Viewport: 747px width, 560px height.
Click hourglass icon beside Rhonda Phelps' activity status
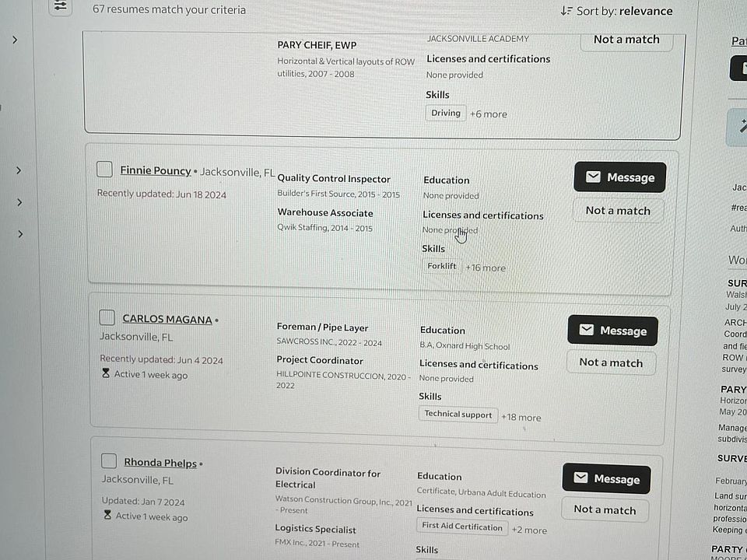[x=107, y=515]
